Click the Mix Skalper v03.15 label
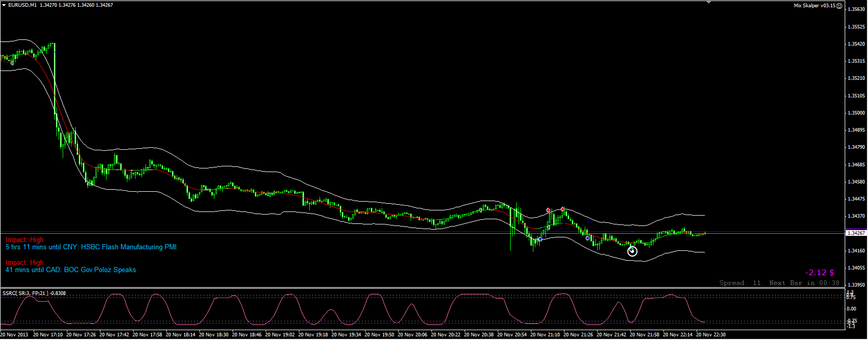 point(815,6)
